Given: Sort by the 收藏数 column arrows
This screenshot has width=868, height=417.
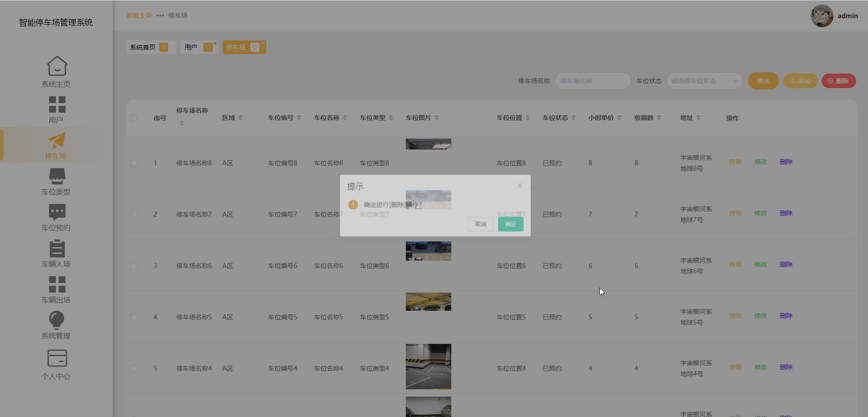Looking at the screenshot, I should pyautogui.click(x=659, y=118).
